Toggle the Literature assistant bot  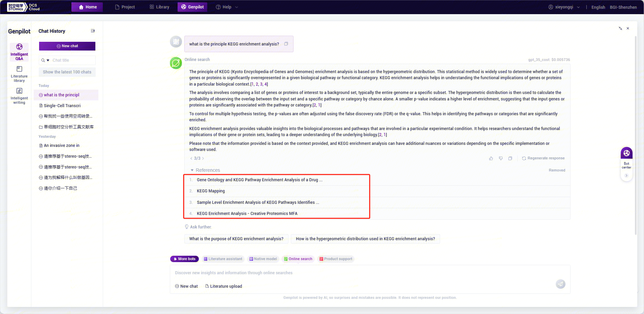(x=223, y=259)
